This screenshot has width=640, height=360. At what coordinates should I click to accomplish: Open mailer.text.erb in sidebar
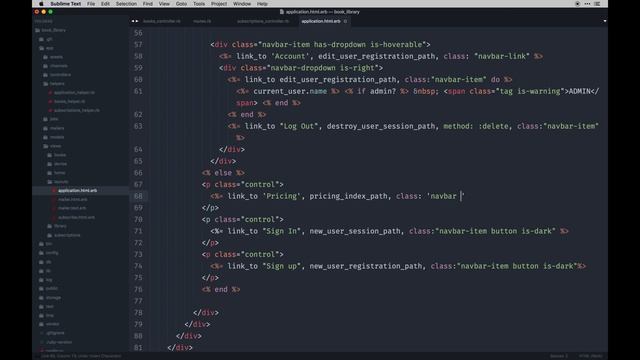click(72, 208)
